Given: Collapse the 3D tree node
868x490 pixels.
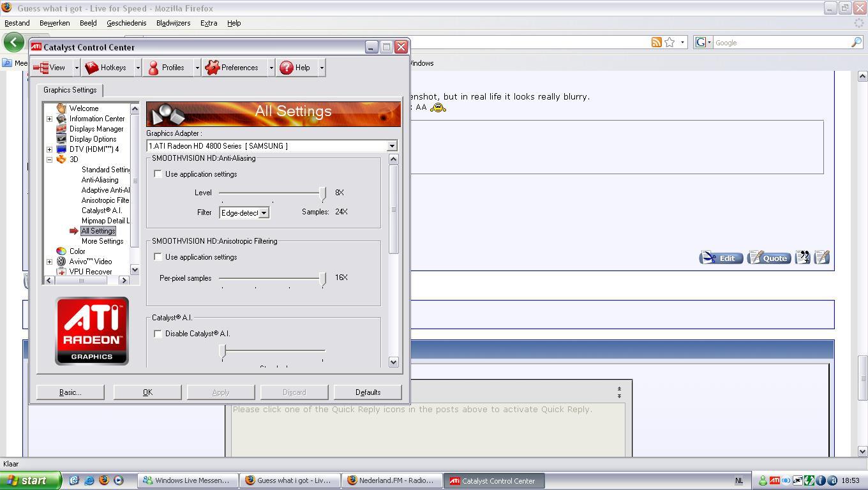Looking at the screenshot, I should pyautogui.click(x=49, y=160).
